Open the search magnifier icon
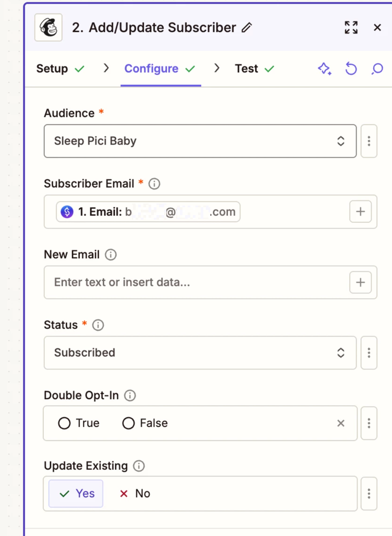 click(377, 69)
